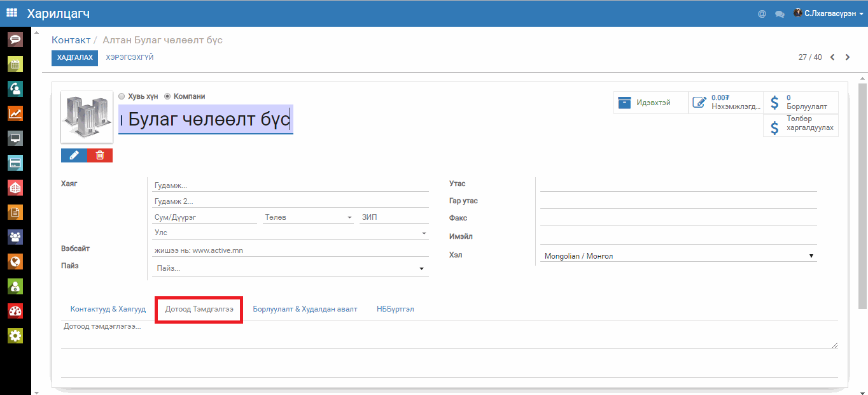Toggle the Идэвхтэй archive button
This screenshot has width=868, height=395.
(x=650, y=103)
